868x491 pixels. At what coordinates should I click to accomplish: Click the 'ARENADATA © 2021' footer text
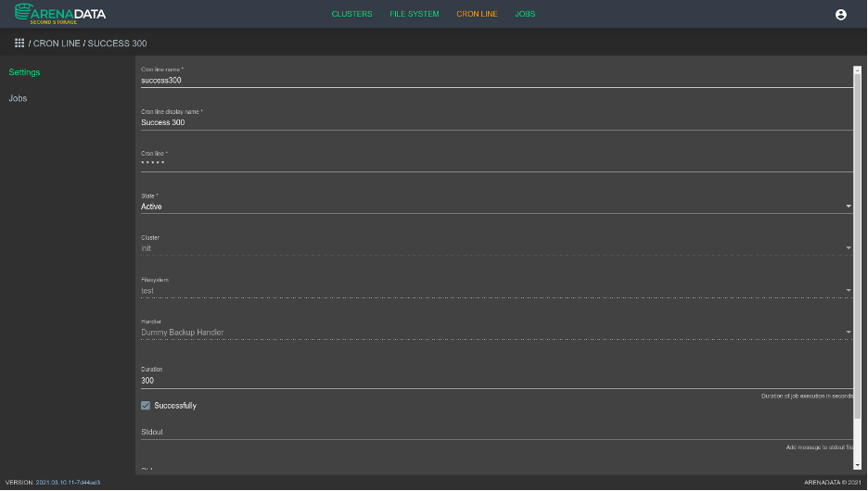833,483
